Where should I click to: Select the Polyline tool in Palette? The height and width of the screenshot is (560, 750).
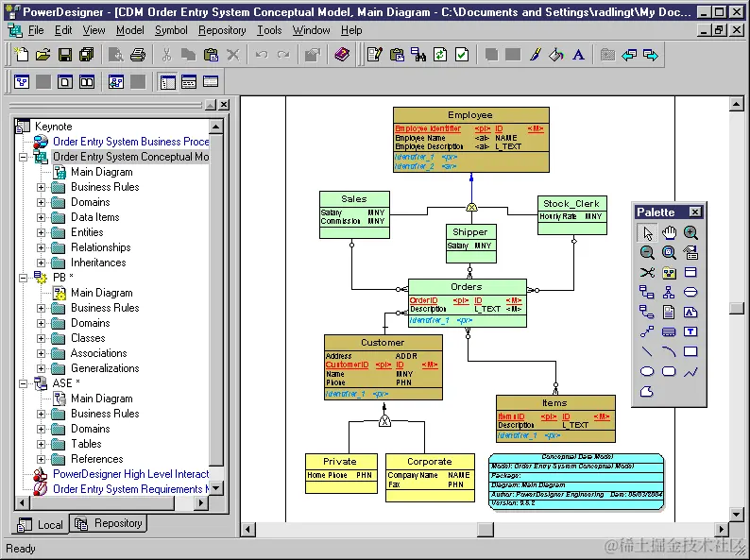690,371
